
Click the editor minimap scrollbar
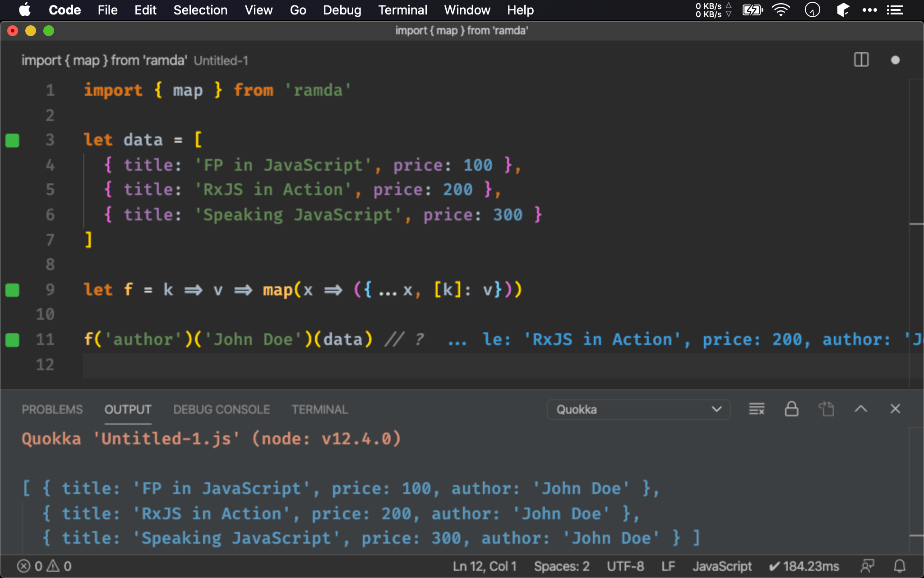point(916,233)
